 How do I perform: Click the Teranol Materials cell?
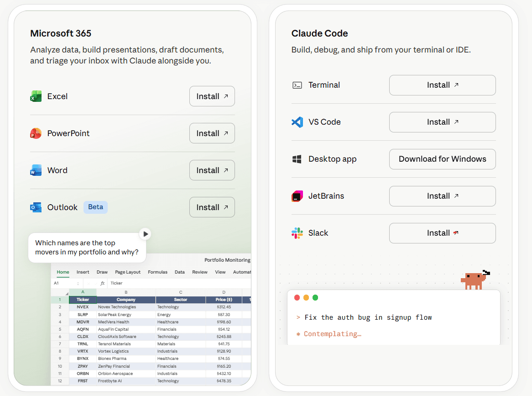126,344
